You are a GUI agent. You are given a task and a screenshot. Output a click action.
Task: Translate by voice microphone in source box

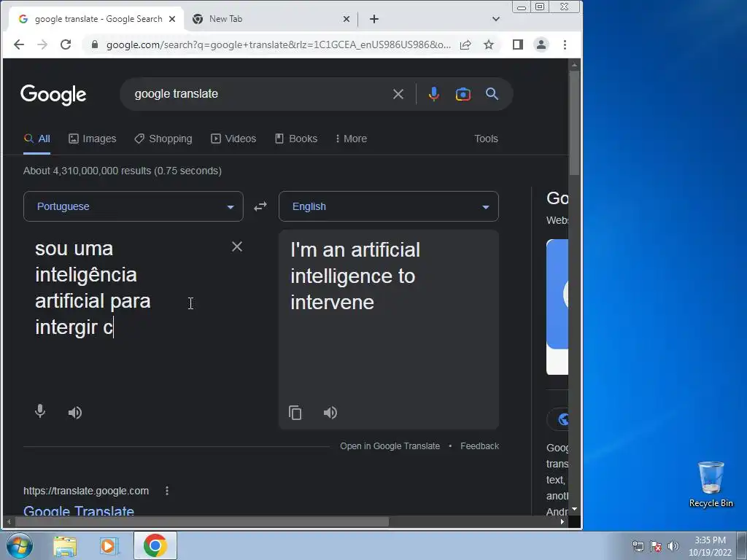click(x=41, y=411)
